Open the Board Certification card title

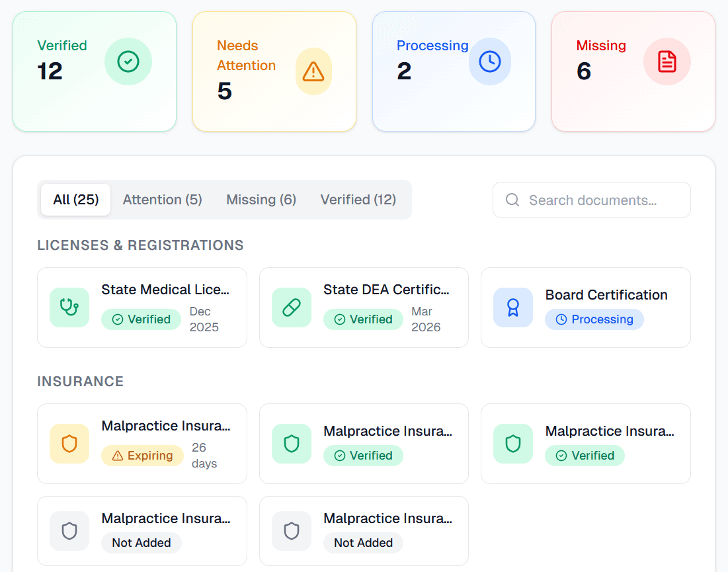[606, 295]
